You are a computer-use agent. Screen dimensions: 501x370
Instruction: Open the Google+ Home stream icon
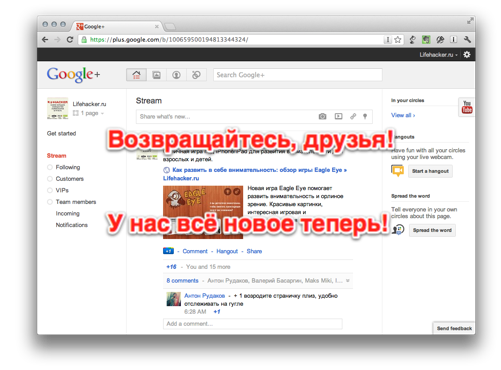[x=136, y=75]
